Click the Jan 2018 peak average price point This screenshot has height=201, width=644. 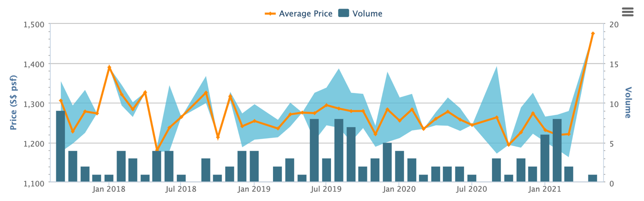tap(109, 67)
